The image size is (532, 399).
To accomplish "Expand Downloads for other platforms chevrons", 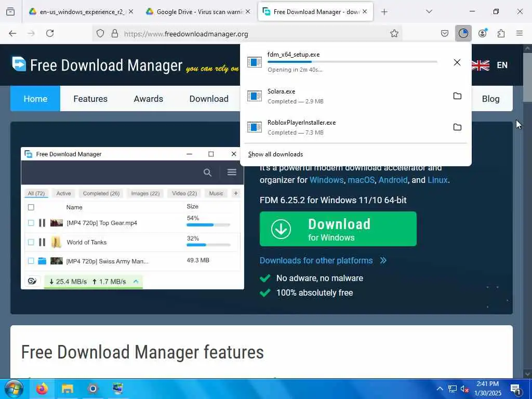I will coord(383,261).
